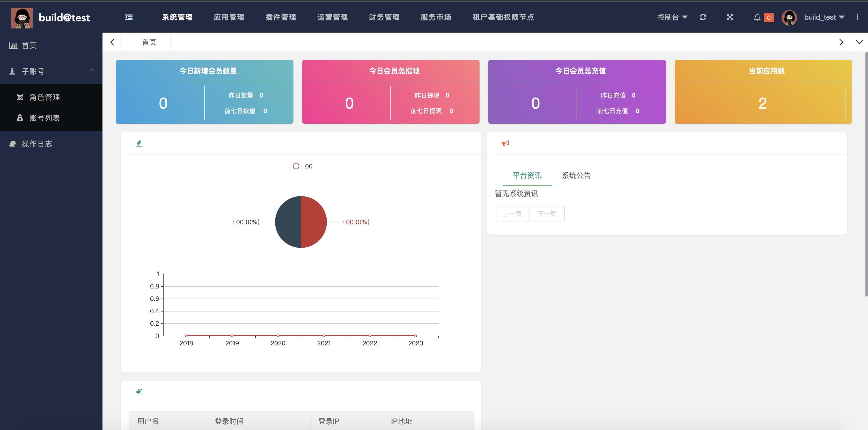Enter fullscreen via the expand icon

pyautogui.click(x=730, y=17)
